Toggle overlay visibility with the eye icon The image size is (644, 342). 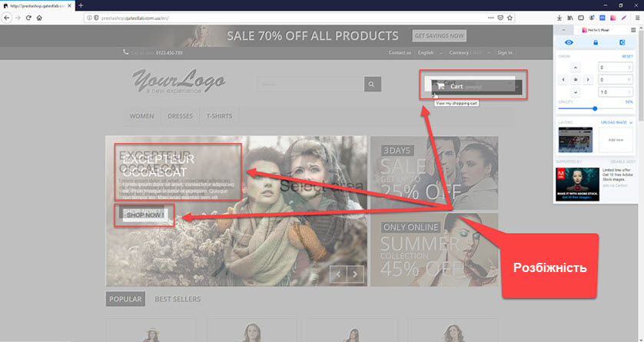coord(569,43)
